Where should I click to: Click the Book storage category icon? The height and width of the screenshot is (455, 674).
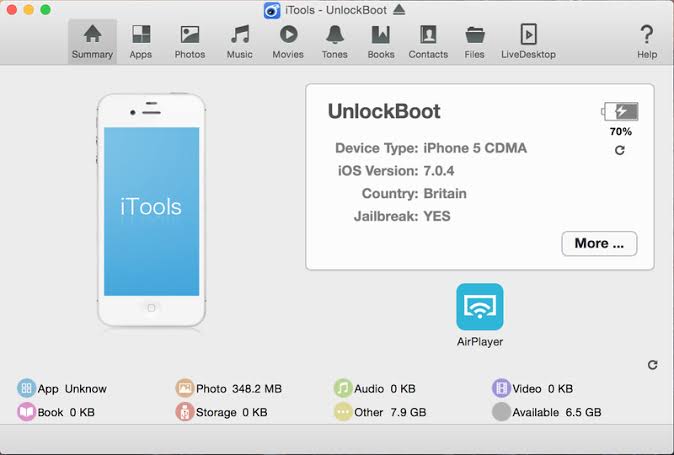pyautogui.click(x=26, y=412)
